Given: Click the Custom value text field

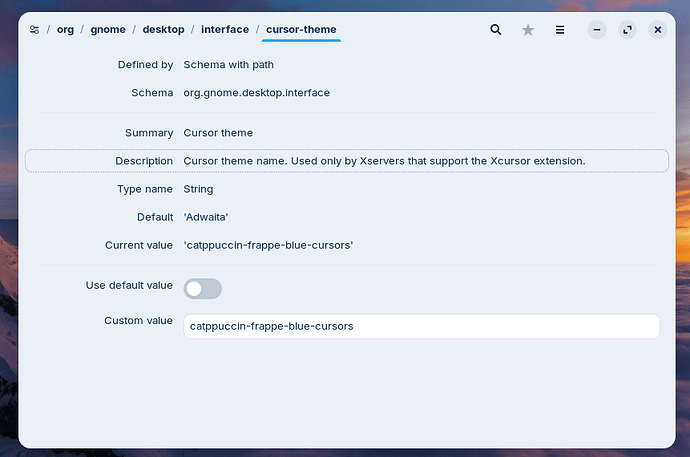Looking at the screenshot, I should click(421, 326).
